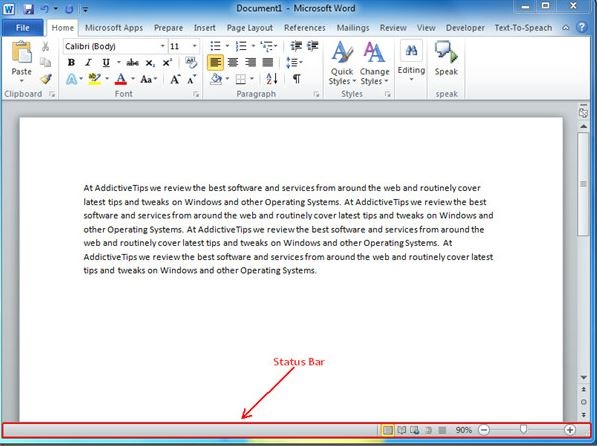Toggle Superscript formatting
Image resolution: width=597 pixels, height=446 pixels.
click(x=167, y=62)
